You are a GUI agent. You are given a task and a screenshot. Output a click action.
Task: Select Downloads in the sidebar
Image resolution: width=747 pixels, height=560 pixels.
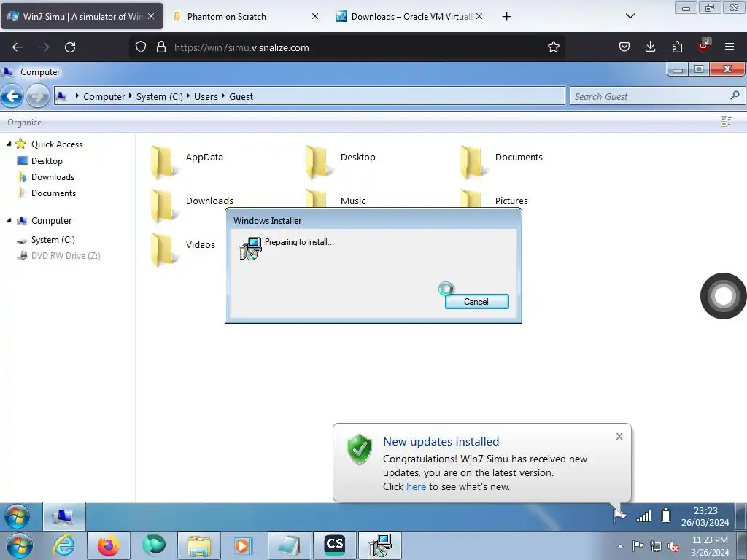click(53, 177)
